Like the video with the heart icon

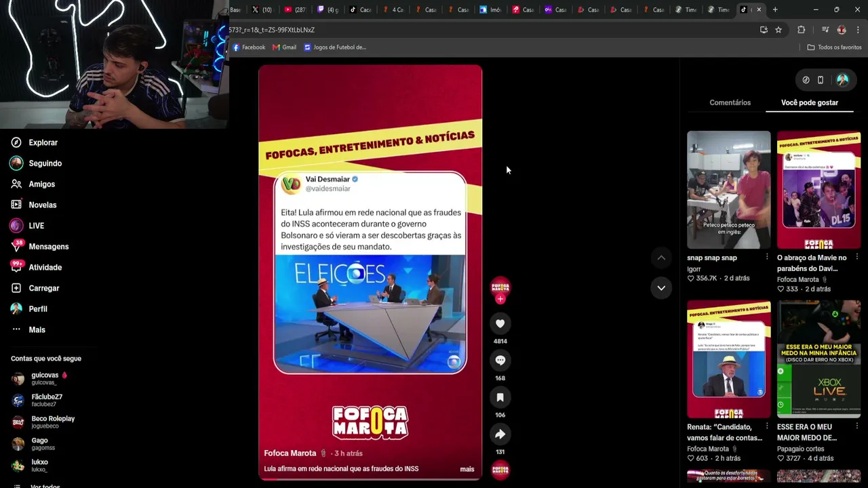click(500, 324)
